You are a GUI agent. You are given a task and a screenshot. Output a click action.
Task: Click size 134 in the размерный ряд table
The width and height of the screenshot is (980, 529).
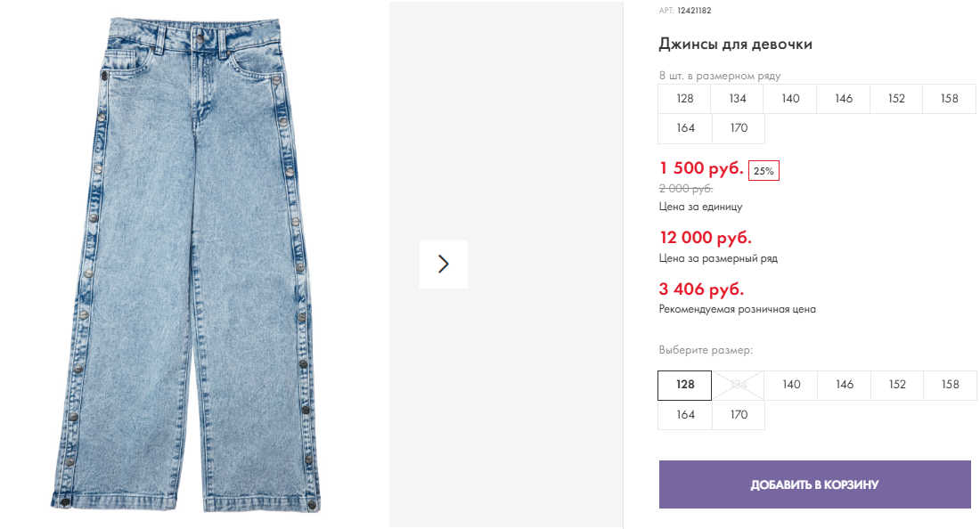[738, 99]
